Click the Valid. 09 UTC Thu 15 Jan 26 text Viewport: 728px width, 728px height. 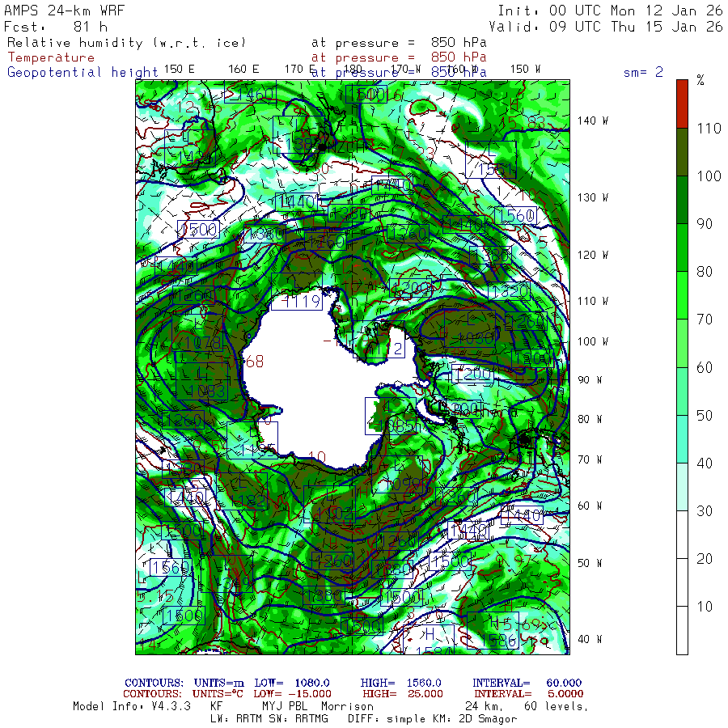tap(606, 26)
